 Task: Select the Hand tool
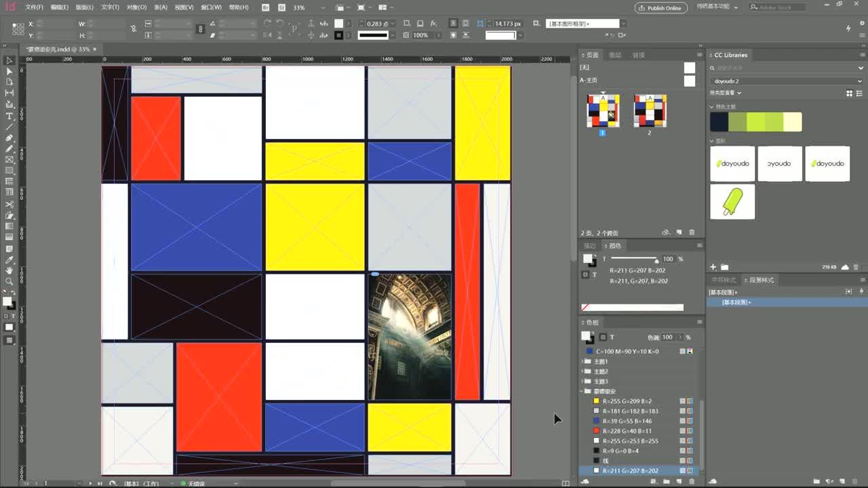pos(9,270)
